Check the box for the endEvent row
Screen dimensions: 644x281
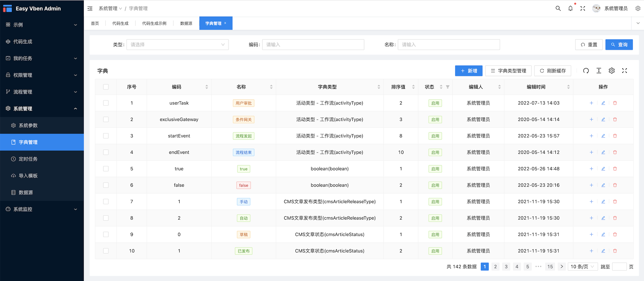106,152
